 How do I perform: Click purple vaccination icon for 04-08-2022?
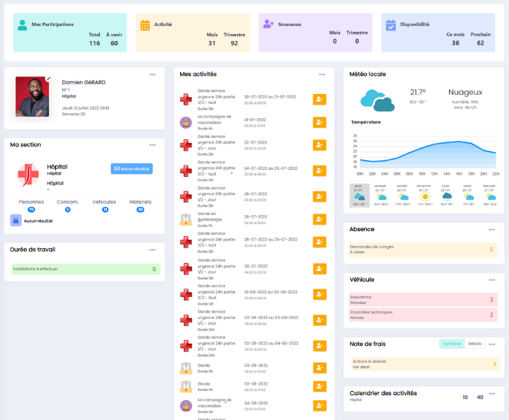tap(186, 406)
